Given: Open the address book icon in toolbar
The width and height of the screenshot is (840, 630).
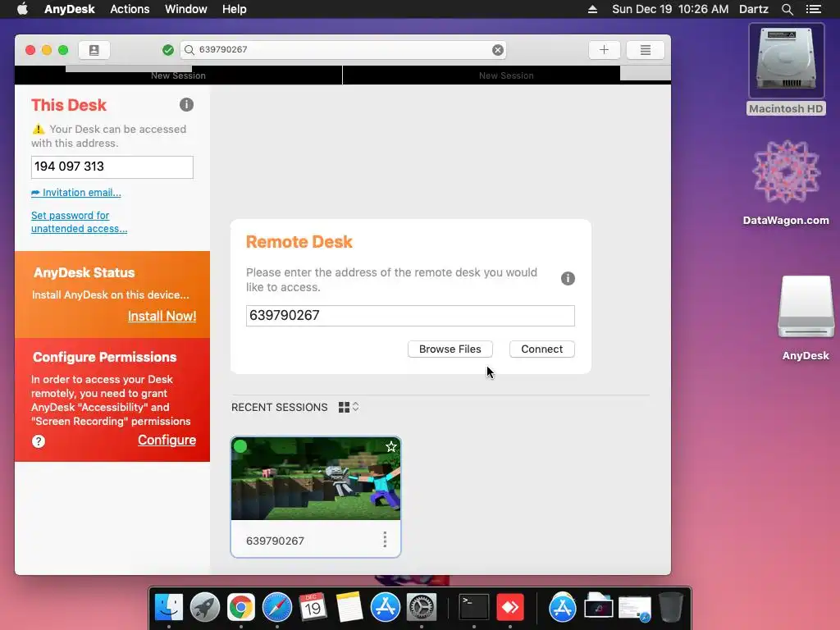Looking at the screenshot, I should tap(94, 50).
